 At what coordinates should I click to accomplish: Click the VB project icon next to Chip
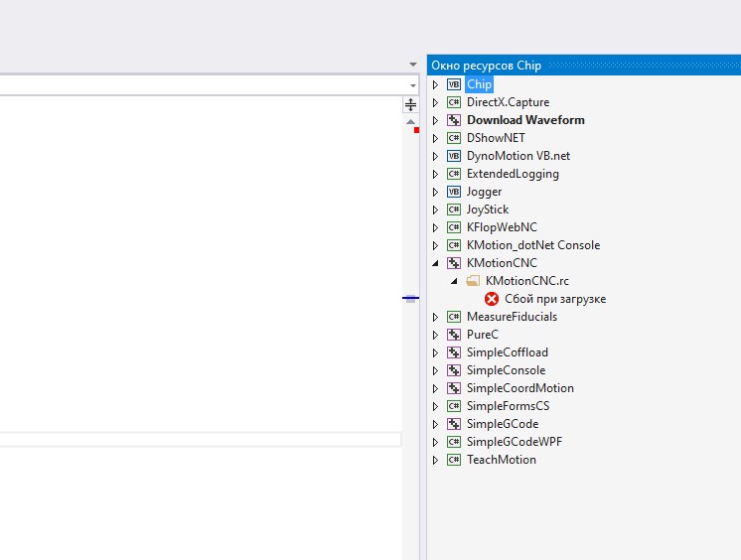(x=454, y=84)
